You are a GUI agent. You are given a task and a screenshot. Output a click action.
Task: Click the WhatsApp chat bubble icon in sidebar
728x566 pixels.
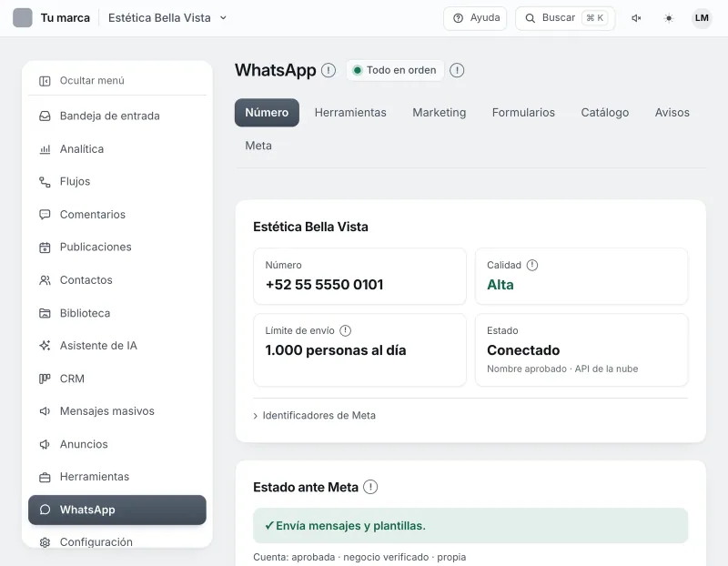click(45, 510)
